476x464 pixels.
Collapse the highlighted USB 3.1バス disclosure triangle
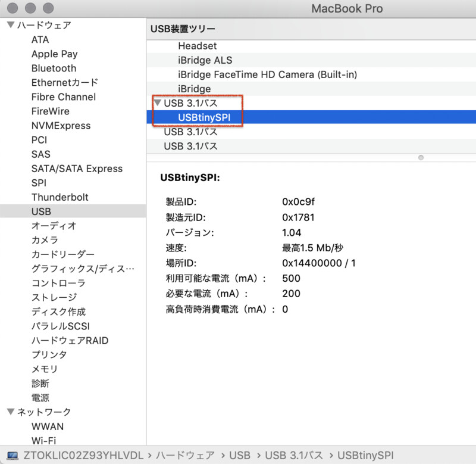tap(157, 102)
